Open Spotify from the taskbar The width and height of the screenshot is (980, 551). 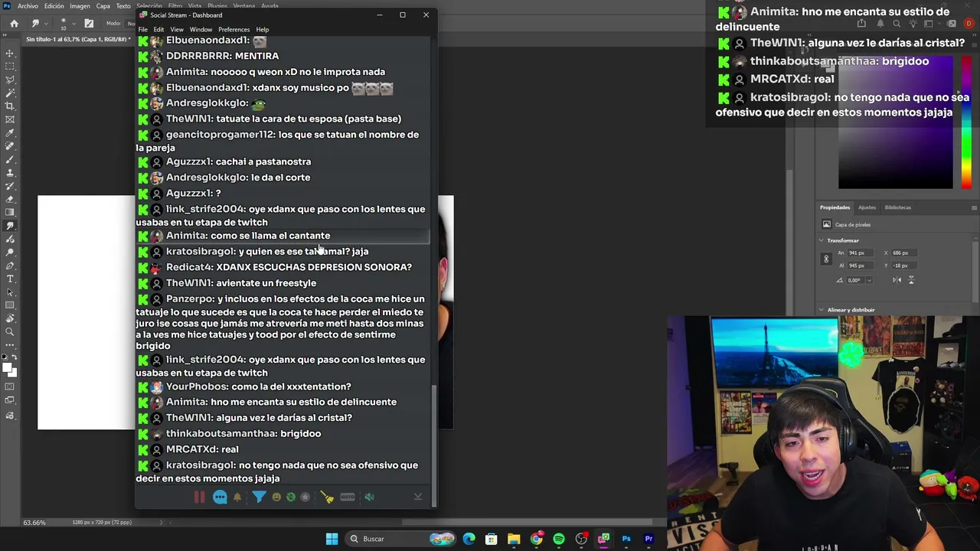tap(559, 539)
